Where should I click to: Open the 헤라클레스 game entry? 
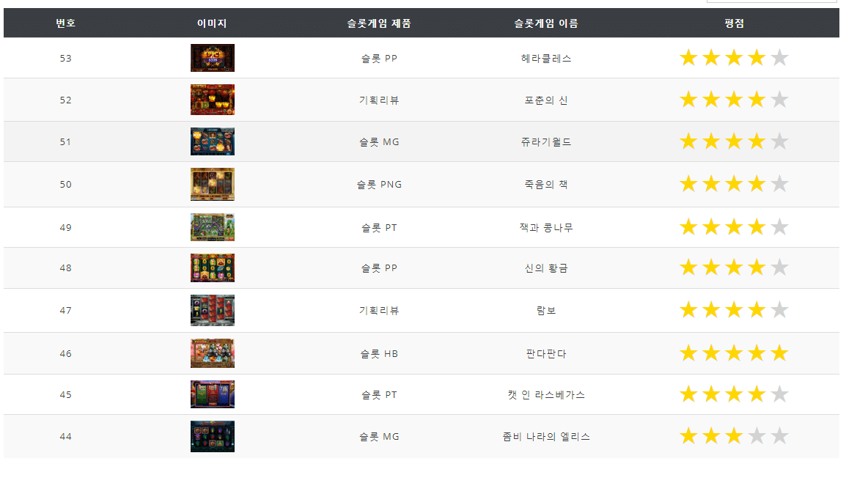click(x=546, y=58)
